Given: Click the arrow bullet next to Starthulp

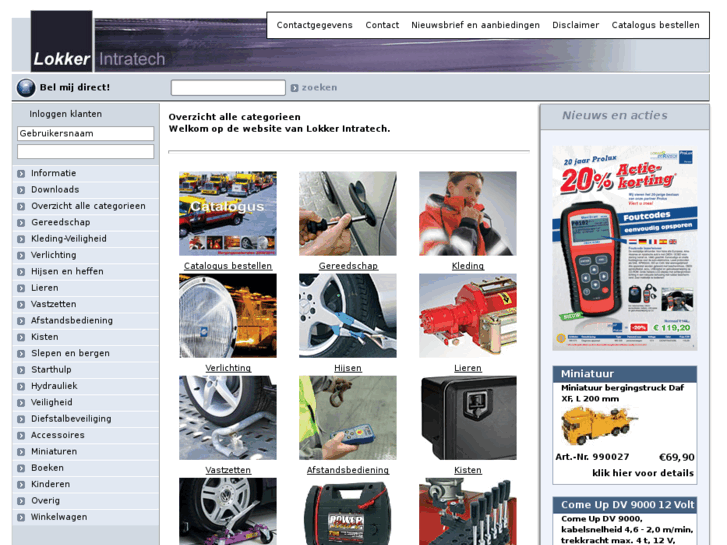Looking at the screenshot, I should pos(21,370).
